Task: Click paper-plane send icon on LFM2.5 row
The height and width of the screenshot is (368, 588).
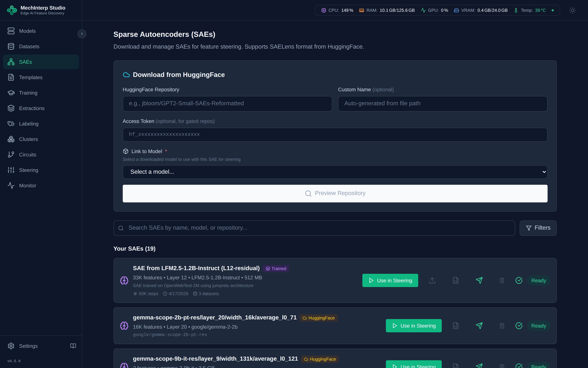Action: click(479, 280)
